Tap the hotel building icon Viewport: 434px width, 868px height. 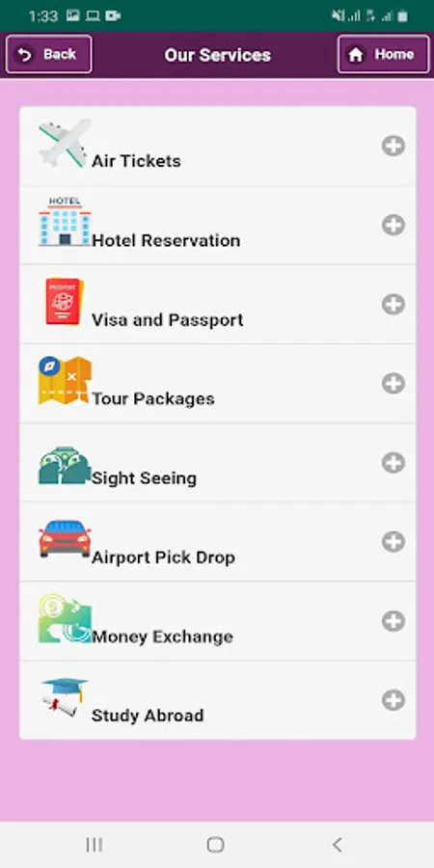[65, 222]
